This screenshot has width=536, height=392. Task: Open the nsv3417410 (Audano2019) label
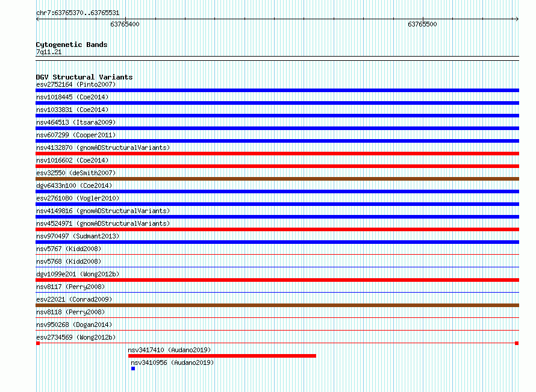coord(169,350)
